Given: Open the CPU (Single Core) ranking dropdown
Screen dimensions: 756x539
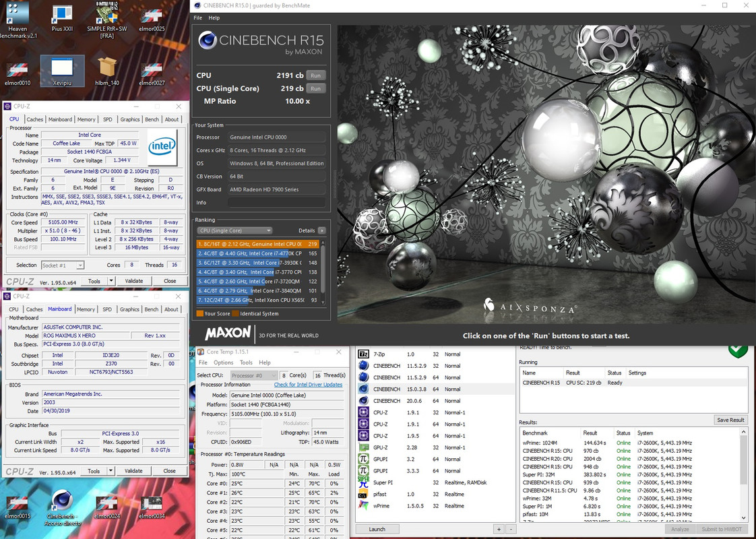Looking at the screenshot, I should pos(234,230).
